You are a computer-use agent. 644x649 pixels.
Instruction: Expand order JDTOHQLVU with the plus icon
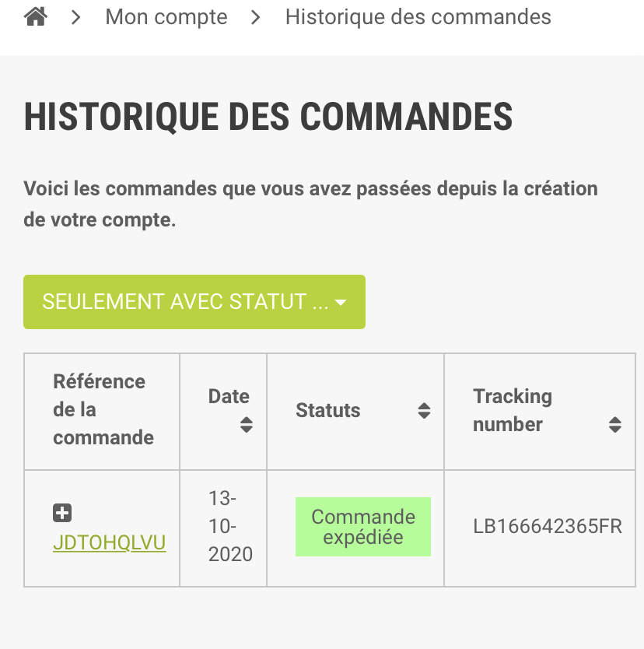pos(62,513)
